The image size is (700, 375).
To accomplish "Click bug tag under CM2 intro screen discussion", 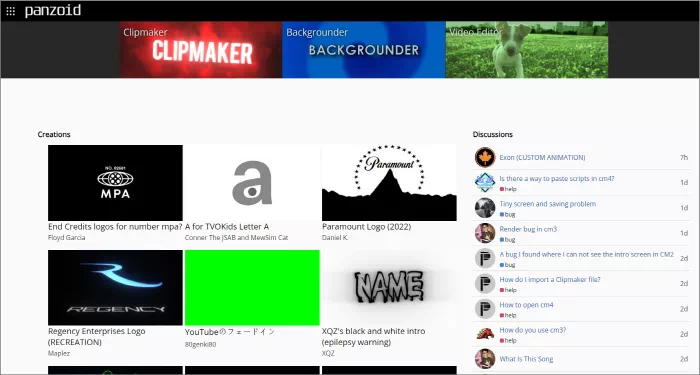I will (x=508, y=265).
